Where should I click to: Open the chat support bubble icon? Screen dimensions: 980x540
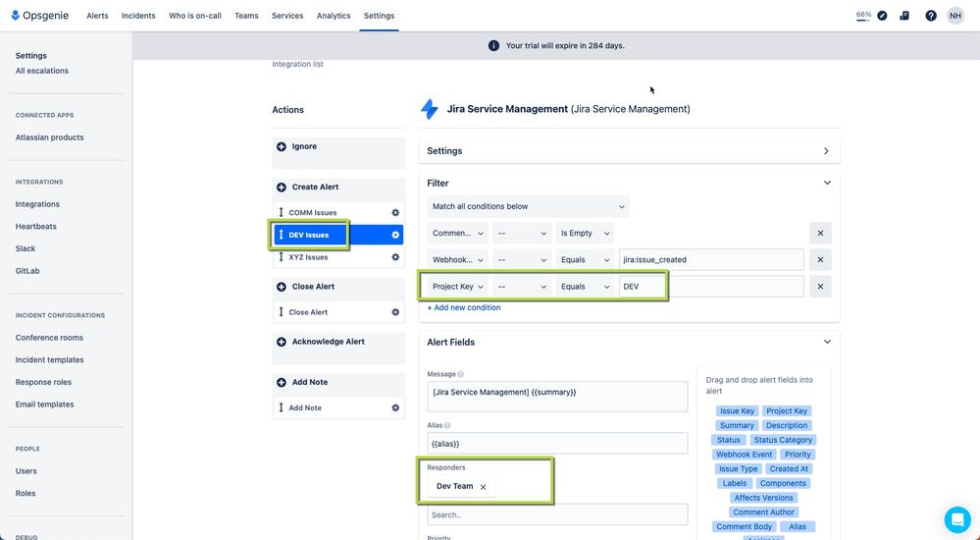tap(956, 519)
